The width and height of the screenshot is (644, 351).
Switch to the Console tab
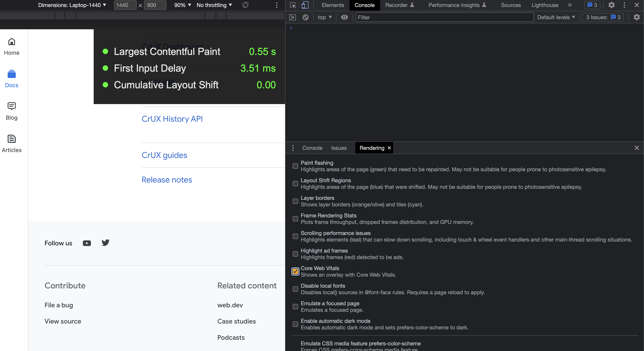pyautogui.click(x=312, y=148)
